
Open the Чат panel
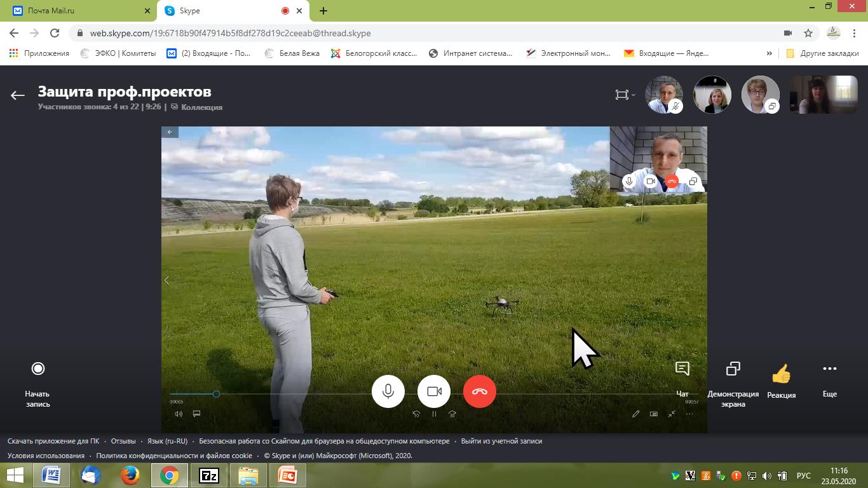pos(682,376)
